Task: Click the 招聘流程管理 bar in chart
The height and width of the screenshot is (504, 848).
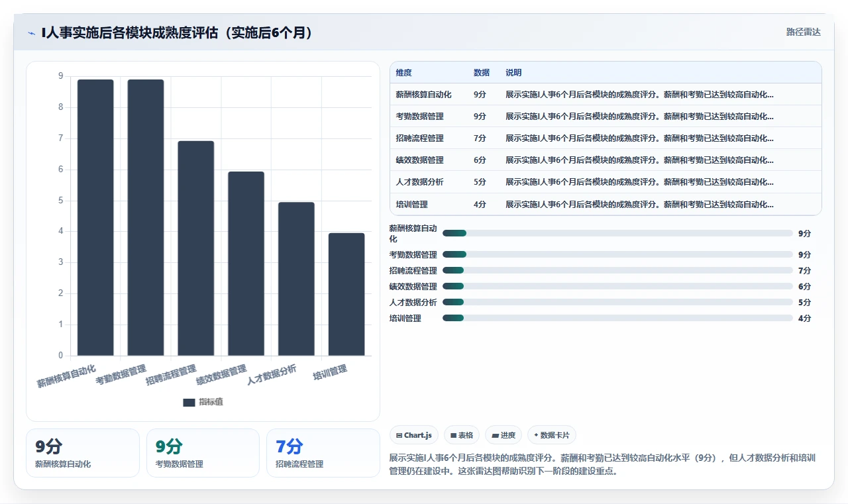Action: tap(196, 248)
